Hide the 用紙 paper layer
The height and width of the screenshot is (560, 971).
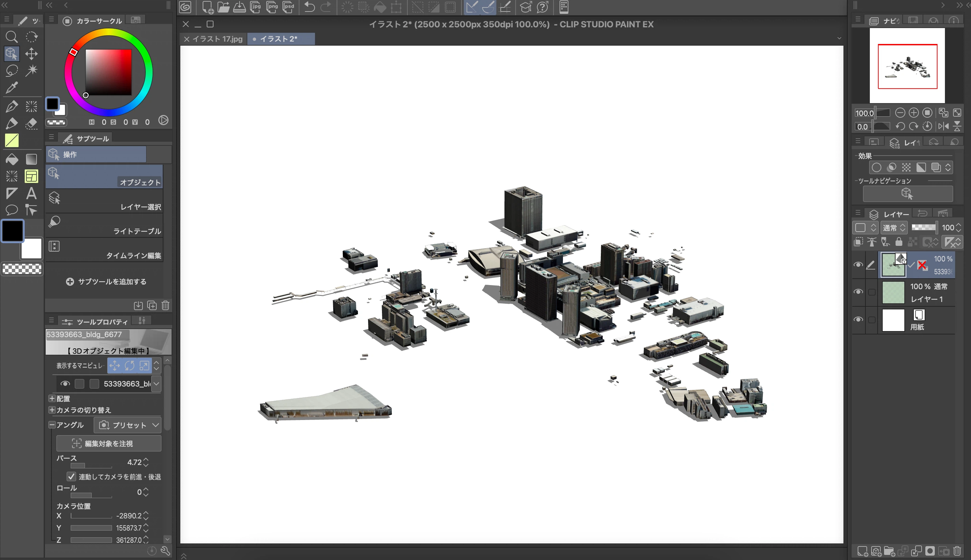click(858, 320)
